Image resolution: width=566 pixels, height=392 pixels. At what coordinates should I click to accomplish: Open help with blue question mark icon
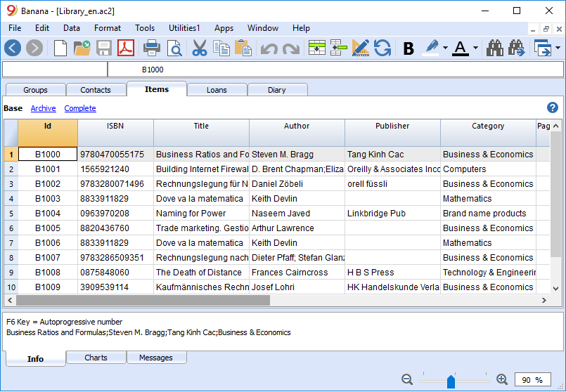552,107
